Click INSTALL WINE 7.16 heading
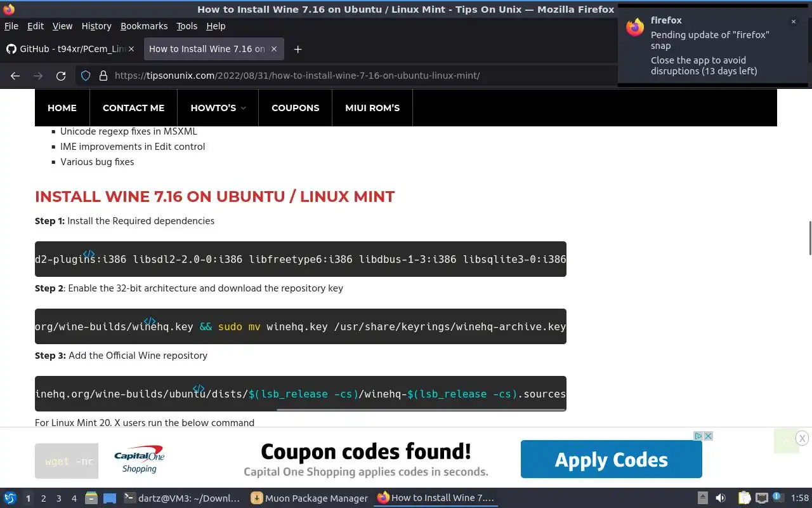Viewport: 812px width, 508px height. point(215,197)
